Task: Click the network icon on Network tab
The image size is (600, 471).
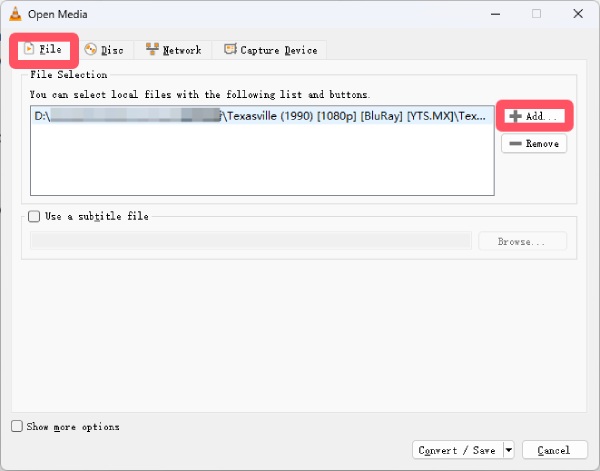Action: (x=152, y=49)
